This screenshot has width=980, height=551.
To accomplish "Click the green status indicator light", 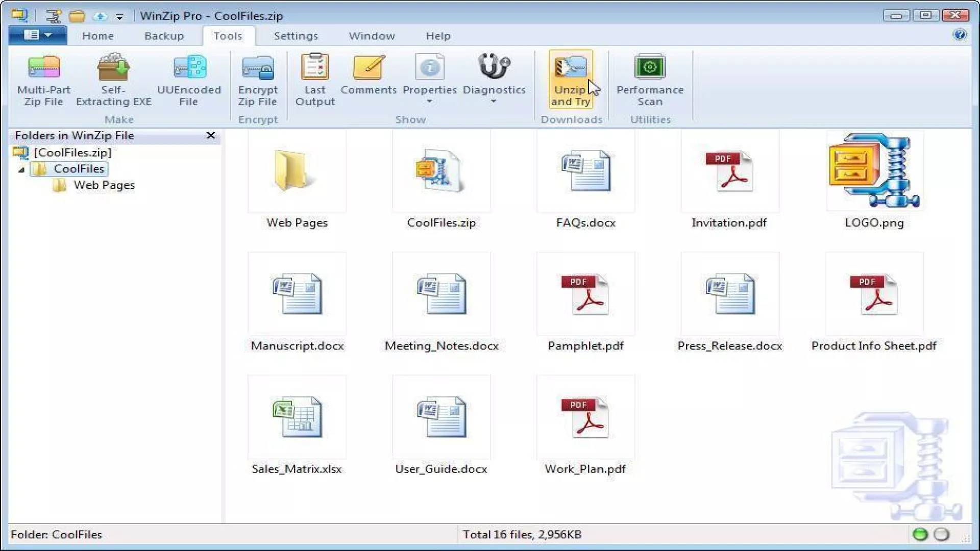I will [x=920, y=534].
